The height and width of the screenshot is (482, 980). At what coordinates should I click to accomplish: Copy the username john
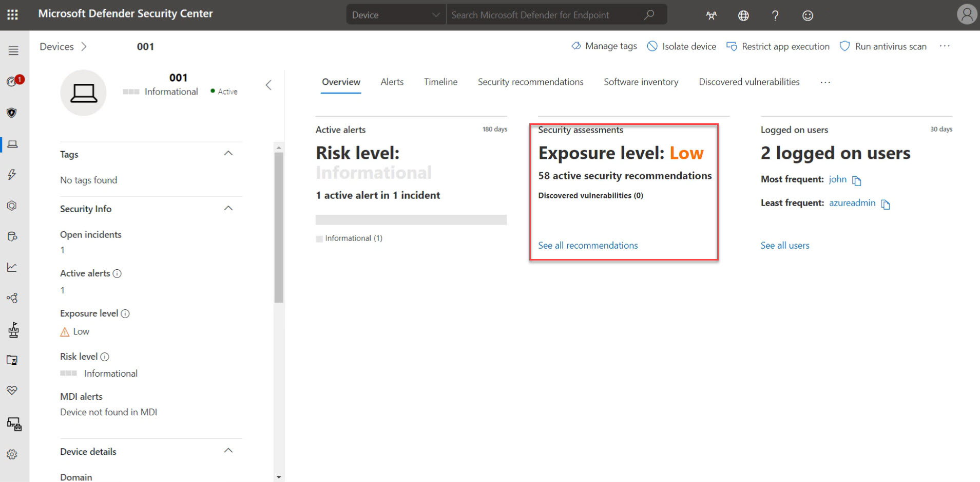(856, 180)
